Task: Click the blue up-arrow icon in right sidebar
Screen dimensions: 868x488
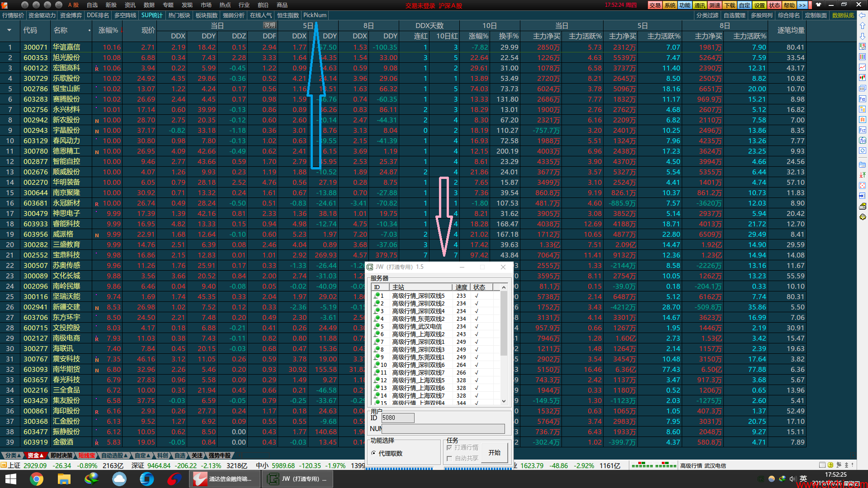Action: click(x=863, y=26)
